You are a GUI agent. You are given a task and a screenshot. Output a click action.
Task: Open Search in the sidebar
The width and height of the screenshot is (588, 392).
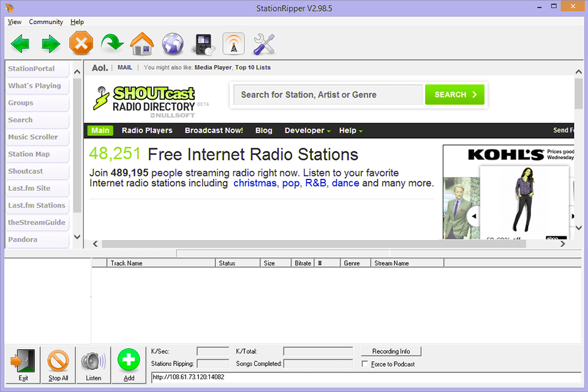(x=37, y=120)
